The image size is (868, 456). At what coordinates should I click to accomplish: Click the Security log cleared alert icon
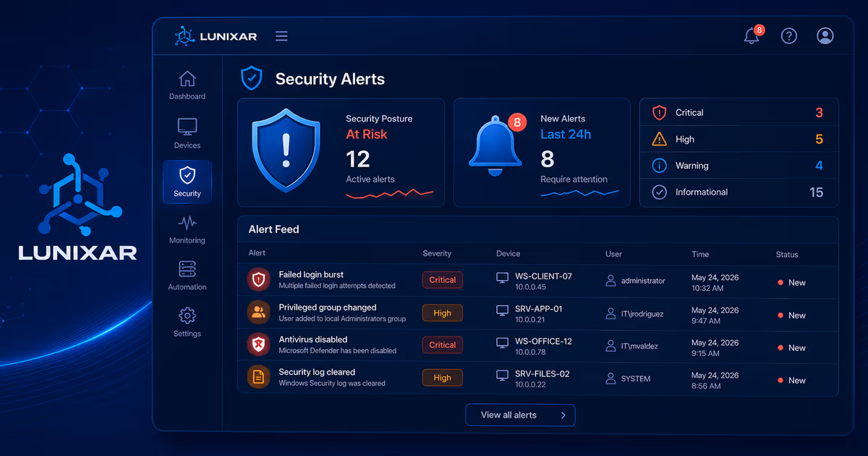click(258, 377)
